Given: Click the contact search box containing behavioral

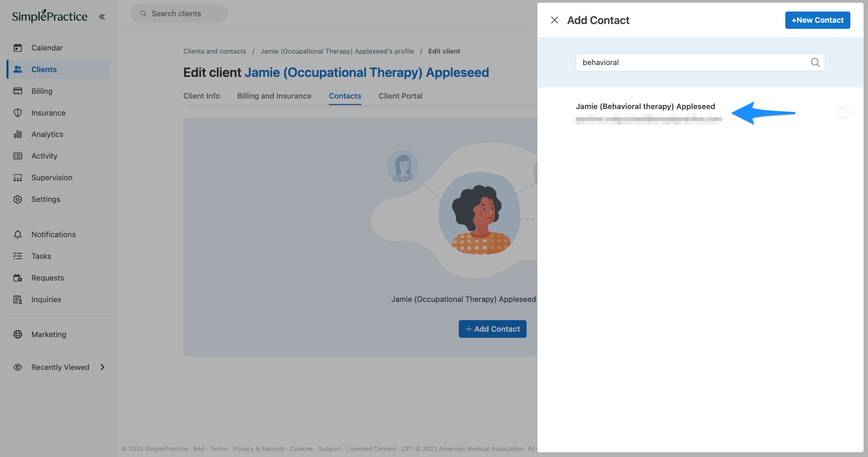Looking at the screenshot, I should point(700,62).
